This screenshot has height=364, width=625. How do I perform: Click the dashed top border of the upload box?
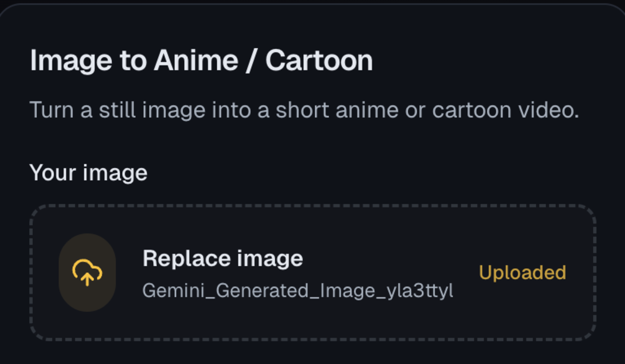point(312,206)
